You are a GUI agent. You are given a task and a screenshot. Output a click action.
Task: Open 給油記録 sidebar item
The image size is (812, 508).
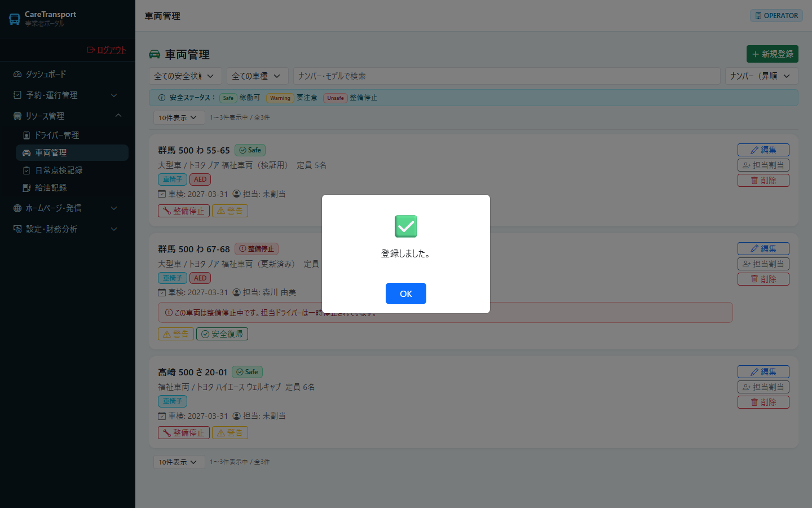point(72,187)
